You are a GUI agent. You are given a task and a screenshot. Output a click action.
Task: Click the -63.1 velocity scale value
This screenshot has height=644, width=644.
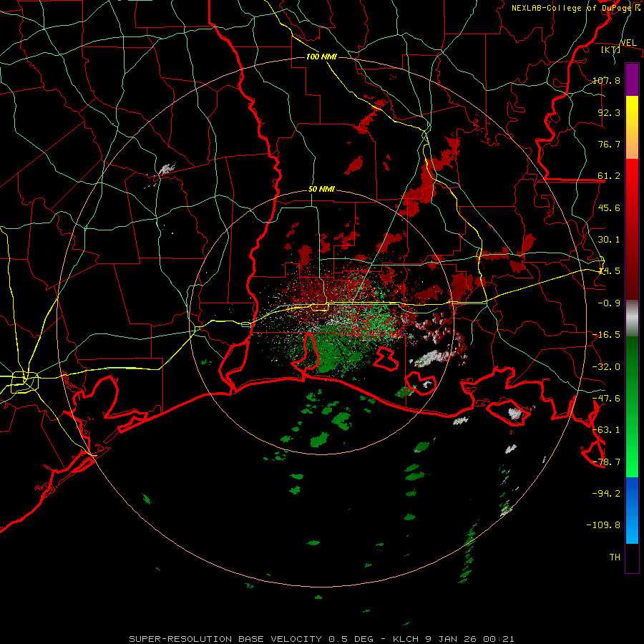[606, 430]
